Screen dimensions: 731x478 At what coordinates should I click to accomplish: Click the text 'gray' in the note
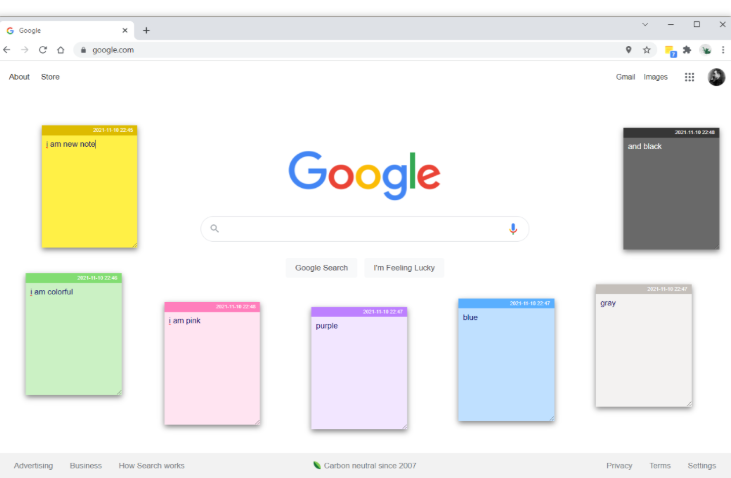tap(608, 304)
